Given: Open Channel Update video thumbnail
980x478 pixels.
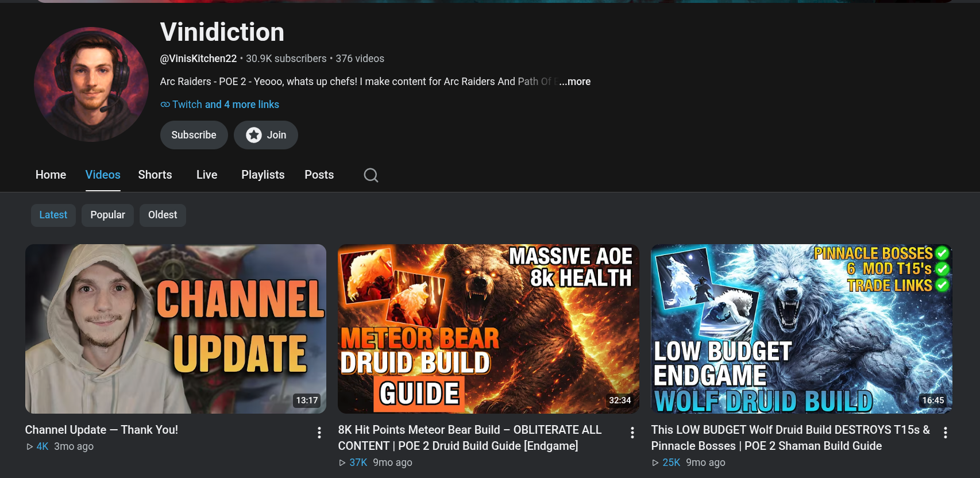Looking at the screenshot, I should (x=176, y=329).
